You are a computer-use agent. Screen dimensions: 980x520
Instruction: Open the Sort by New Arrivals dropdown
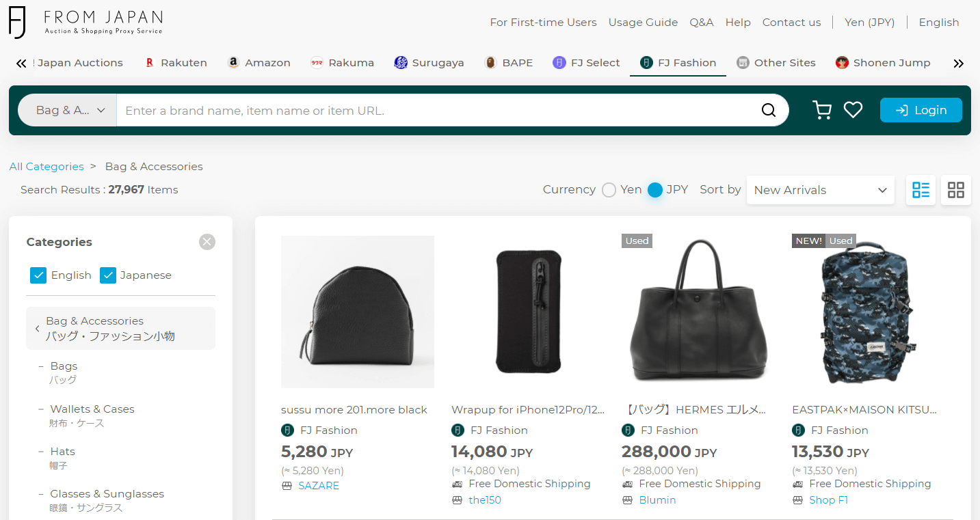(x=821, y=190)
